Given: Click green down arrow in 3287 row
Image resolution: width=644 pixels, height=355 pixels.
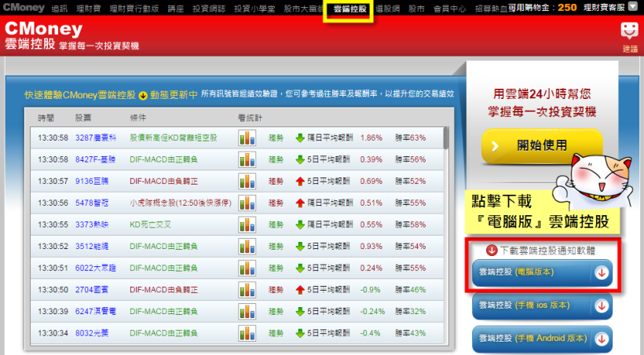Looking at the screenshot, I should 300,137.
